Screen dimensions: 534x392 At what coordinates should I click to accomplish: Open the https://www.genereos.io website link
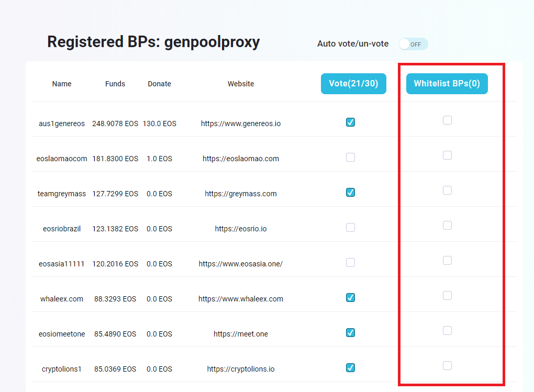coord(241,124)
